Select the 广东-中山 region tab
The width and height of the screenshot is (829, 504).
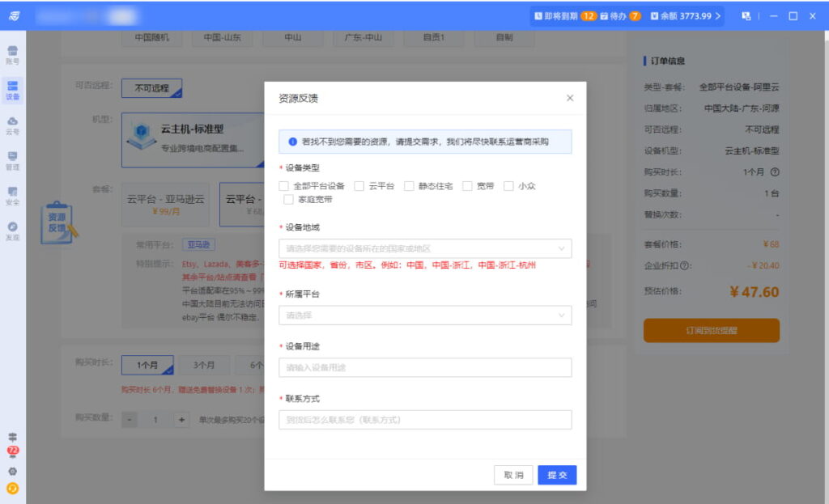(363, 37)
